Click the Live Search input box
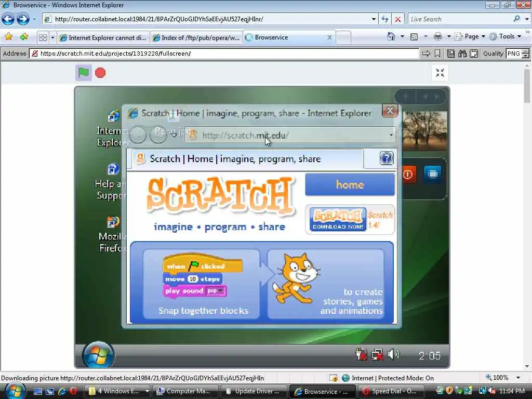This screenshot has width=532, height=399. pyautogui.click(x=459, y=19)
